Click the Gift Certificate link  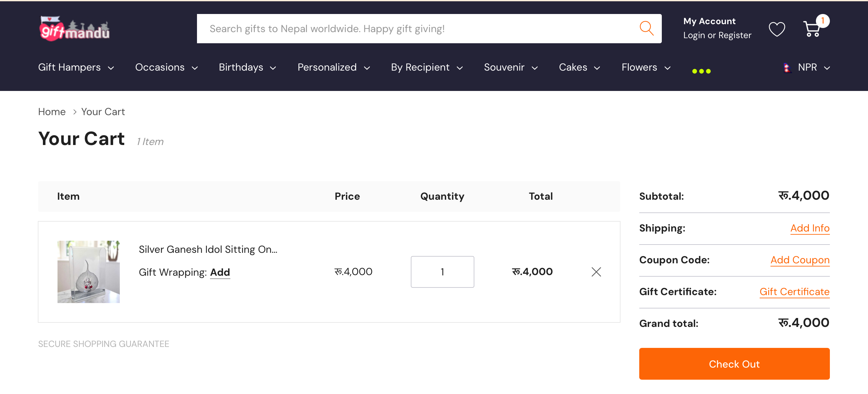[794, 292]
